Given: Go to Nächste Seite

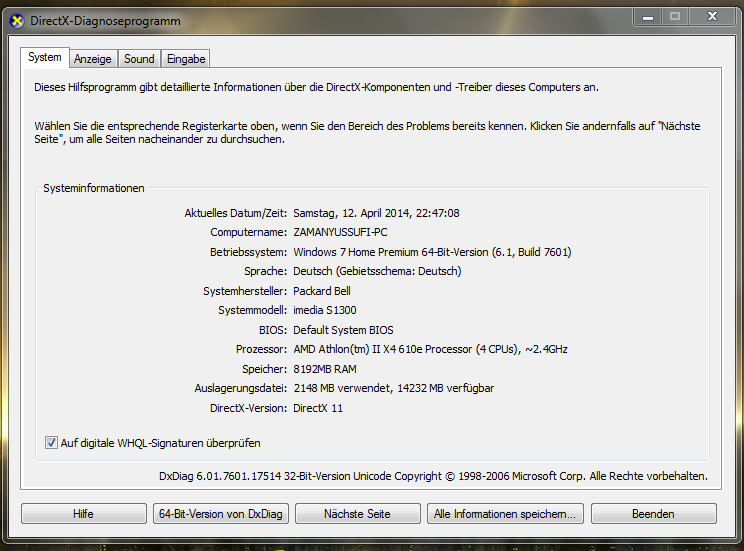Looking at the screenshot, I should pos(357,514).
